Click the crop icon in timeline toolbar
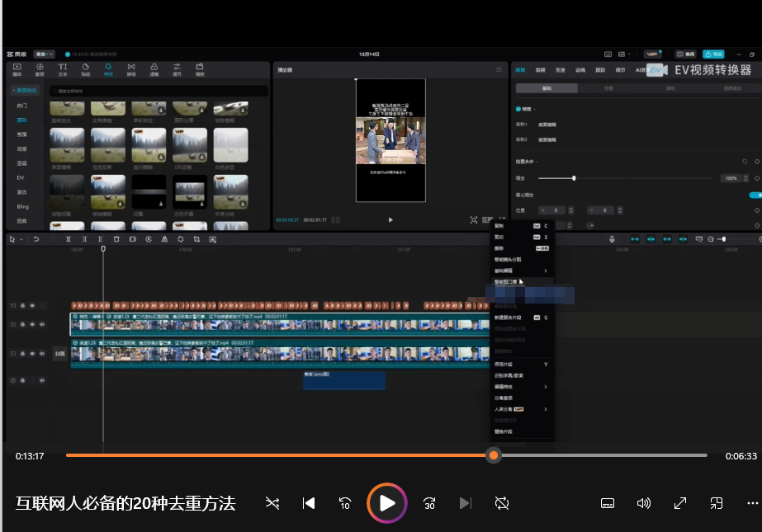 coord(196,239)
